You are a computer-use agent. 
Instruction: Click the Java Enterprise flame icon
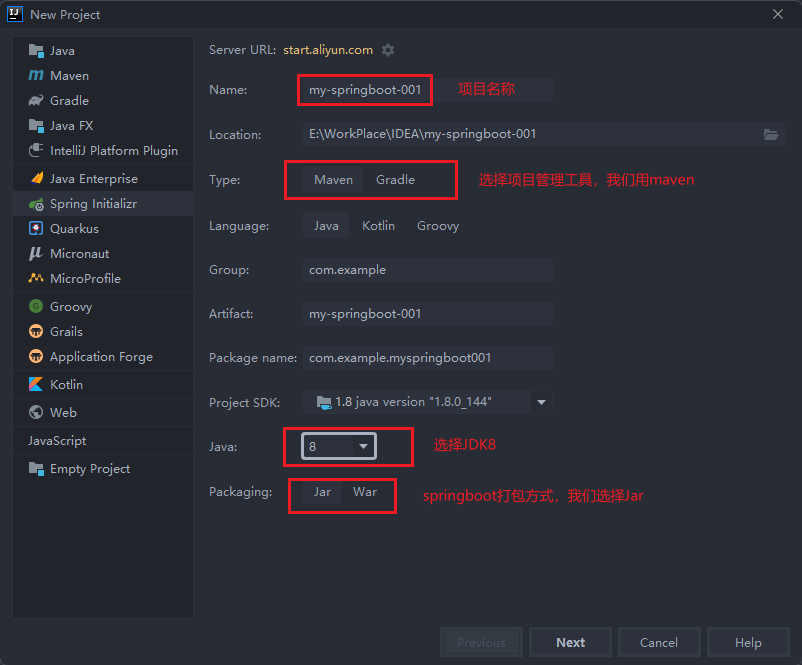(37, 178)
